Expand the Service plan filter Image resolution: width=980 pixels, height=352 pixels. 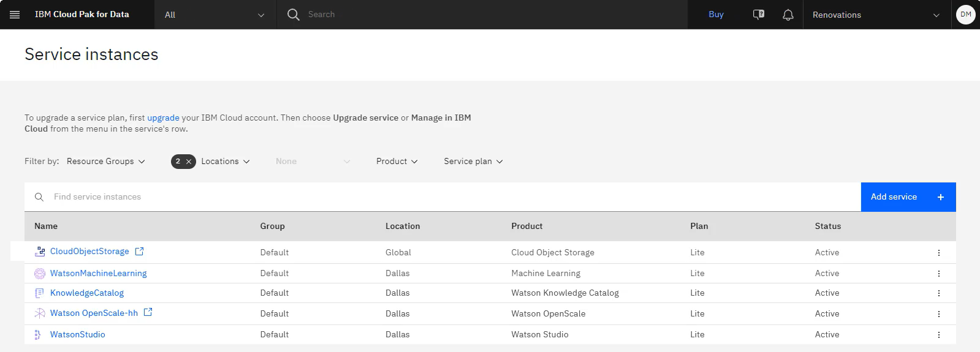(x=473, y=162)
